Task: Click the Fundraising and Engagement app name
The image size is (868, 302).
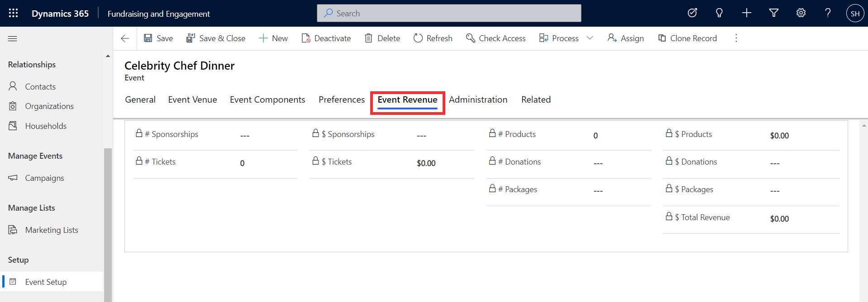Action: [x=158, y=14]
